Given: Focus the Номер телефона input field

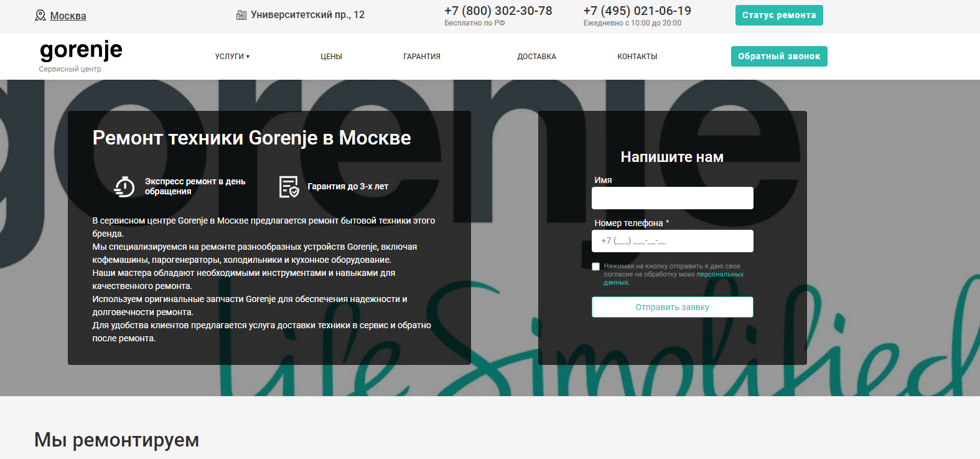Looking at the screenshot, I should click(673, 241).
